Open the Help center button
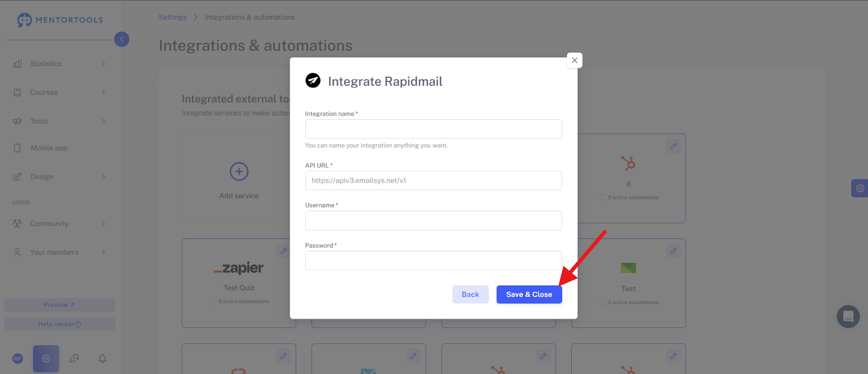 60,324
